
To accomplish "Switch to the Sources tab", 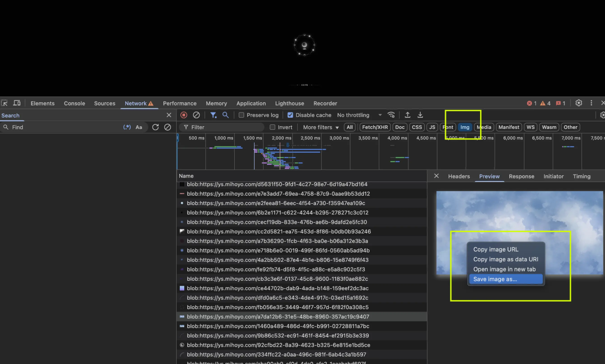I will click(105, 103).
